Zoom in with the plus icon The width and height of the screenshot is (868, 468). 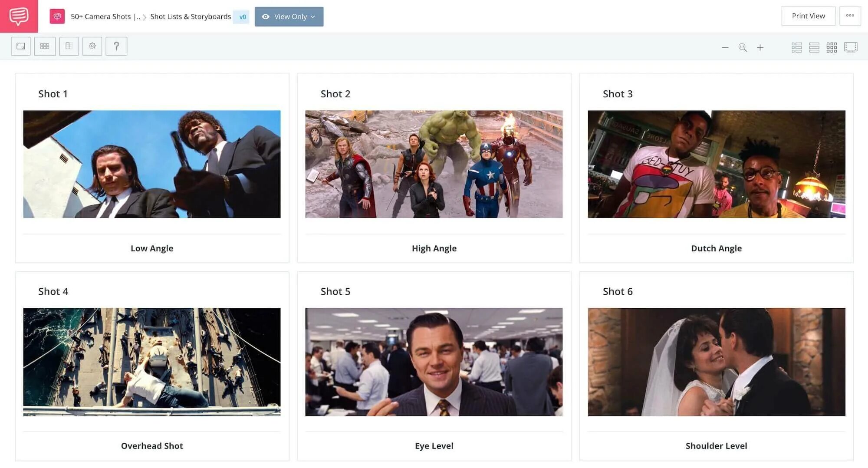tap(760, 47)
